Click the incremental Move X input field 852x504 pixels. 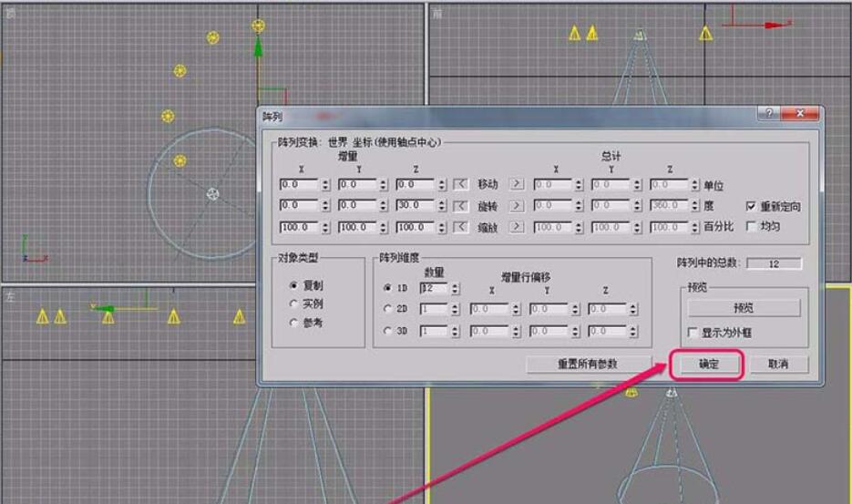pos(299,185)
